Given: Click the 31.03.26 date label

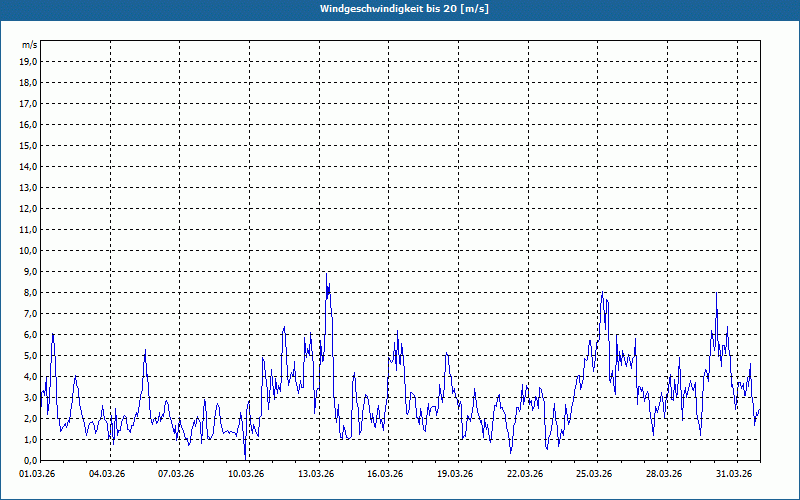Looking at the screenshot, I should click(x=733, y=474).
